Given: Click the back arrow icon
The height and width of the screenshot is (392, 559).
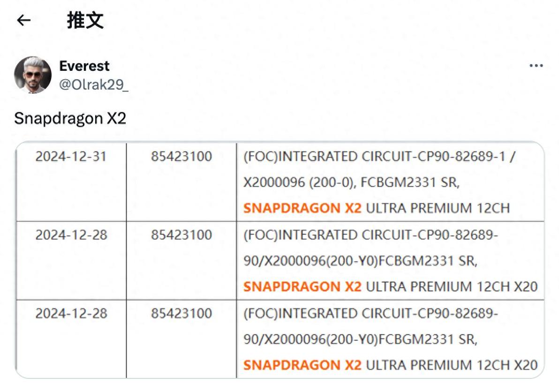Looking at the screenshot, I should [x=23, y=20].
